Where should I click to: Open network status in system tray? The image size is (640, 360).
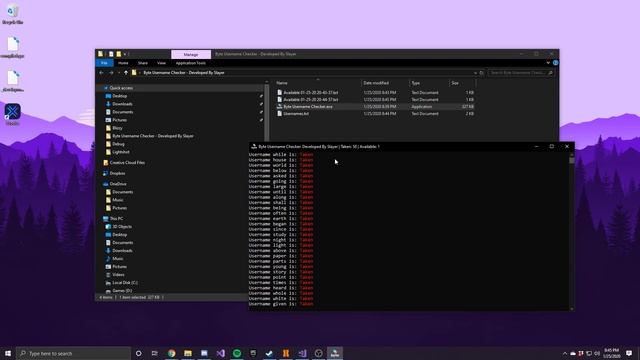click(x=589, y=353)
